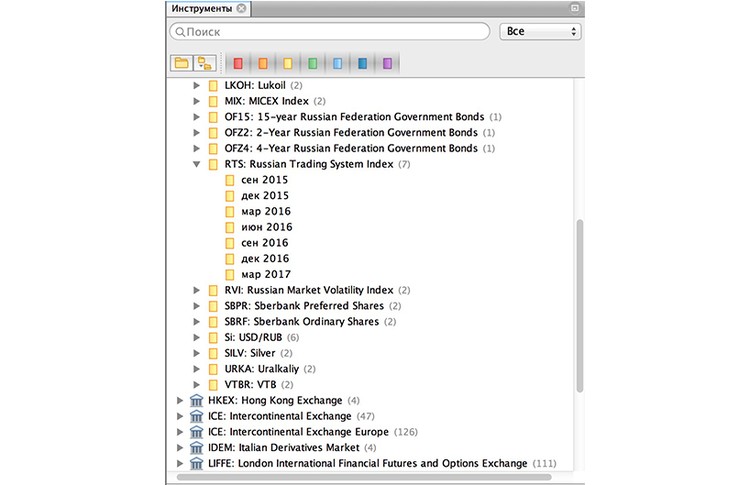Viewport: 750px width, 485px height.
Task: Select the мар 2016 contract
Action: click(266, 211)
